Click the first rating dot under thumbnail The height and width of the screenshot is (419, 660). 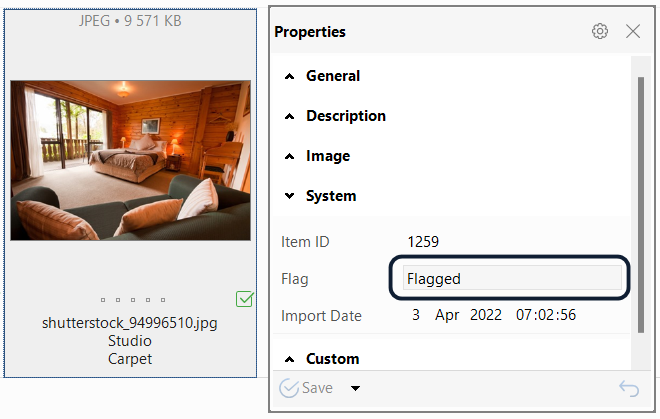click(104, 300)
